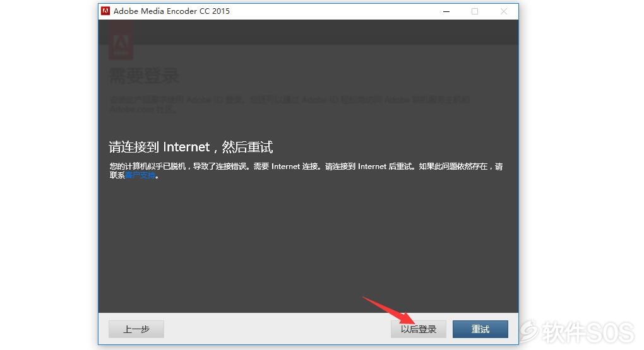Click the 以后登录 (sign in later) button
The height and width of the screenshot is (350, 644).
[x=418, y=329]
